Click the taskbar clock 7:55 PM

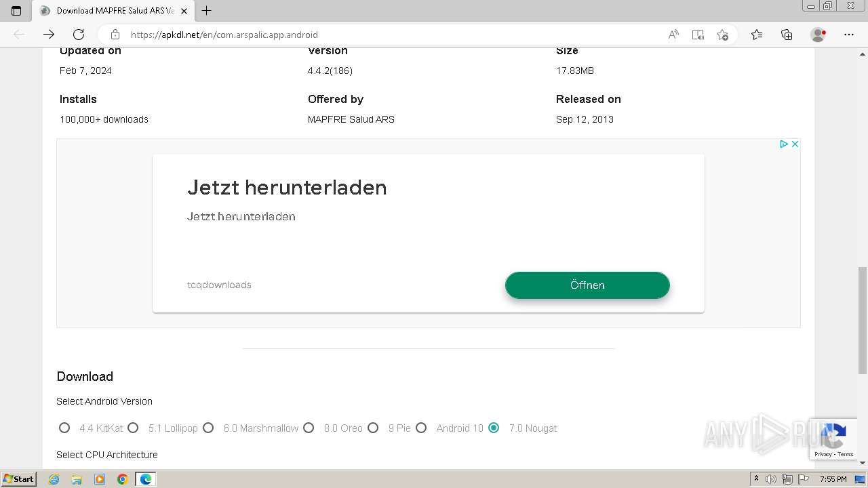[x=833, y=479]
